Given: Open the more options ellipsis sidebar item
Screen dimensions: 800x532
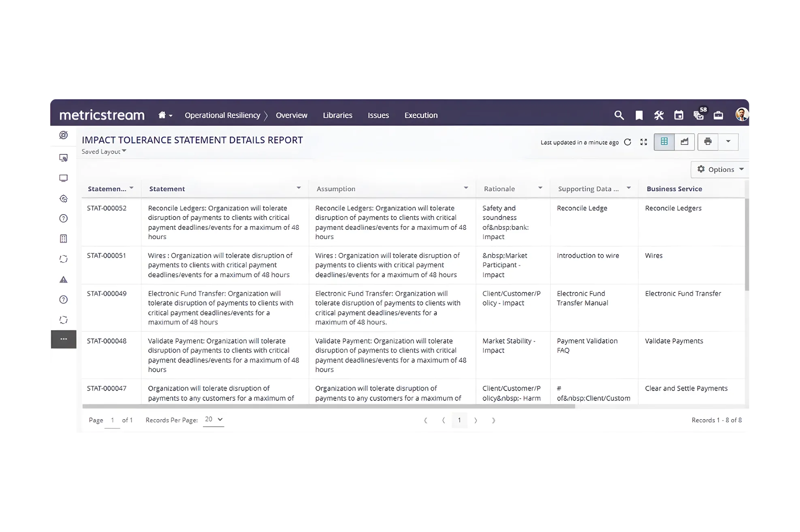Looking at the screenshot, I should (x=64, y=339).
